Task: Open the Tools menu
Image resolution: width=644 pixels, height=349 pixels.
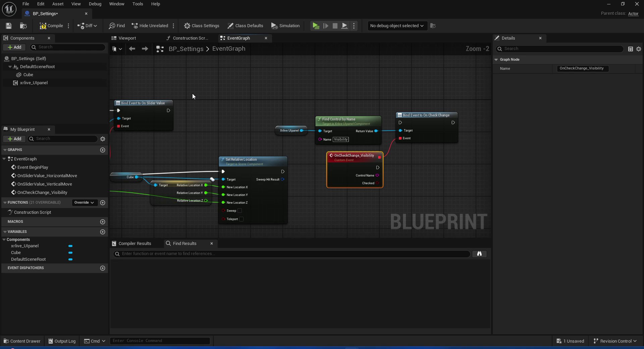Action: pos(138,4)
